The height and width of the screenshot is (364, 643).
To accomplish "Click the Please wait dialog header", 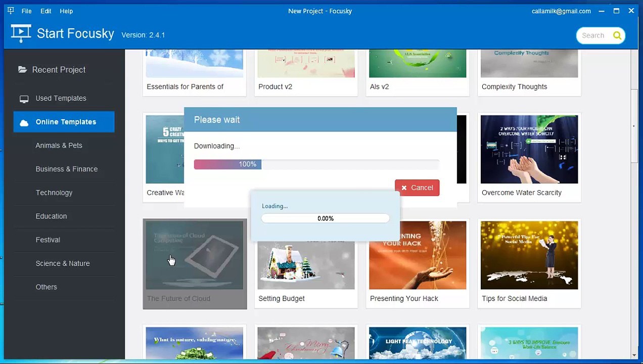I will pyautogui.click(x=320, y=120).
